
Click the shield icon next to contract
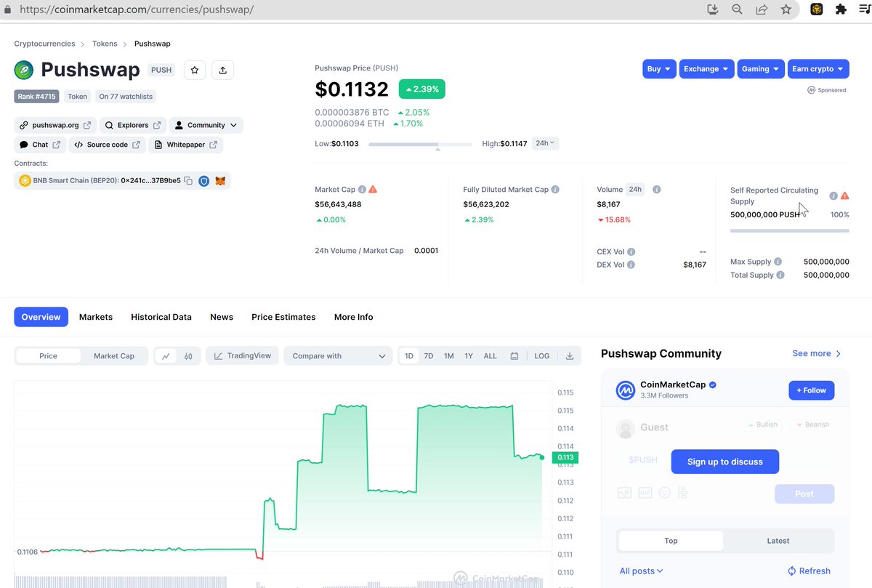[204, 181]
